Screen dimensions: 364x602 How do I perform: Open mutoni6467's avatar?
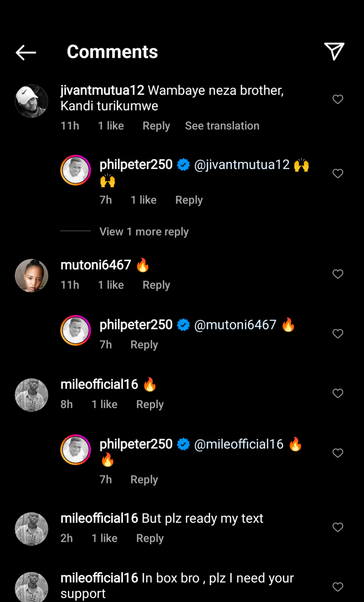click(x=32, y=275)
